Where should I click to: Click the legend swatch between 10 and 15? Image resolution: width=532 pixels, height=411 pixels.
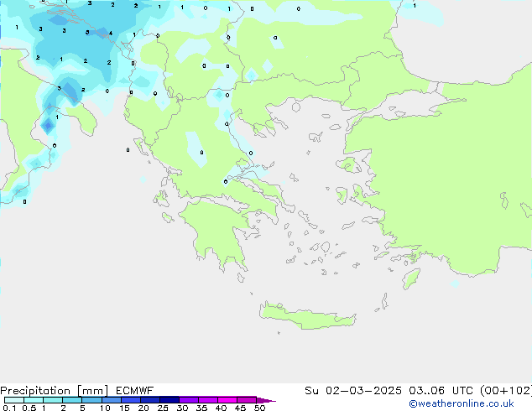[112, 400]
